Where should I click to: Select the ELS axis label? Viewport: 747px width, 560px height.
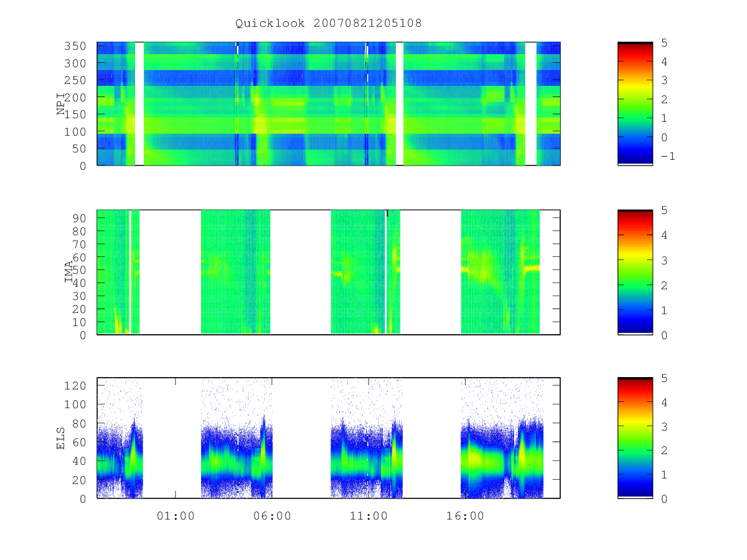(61, 438)
